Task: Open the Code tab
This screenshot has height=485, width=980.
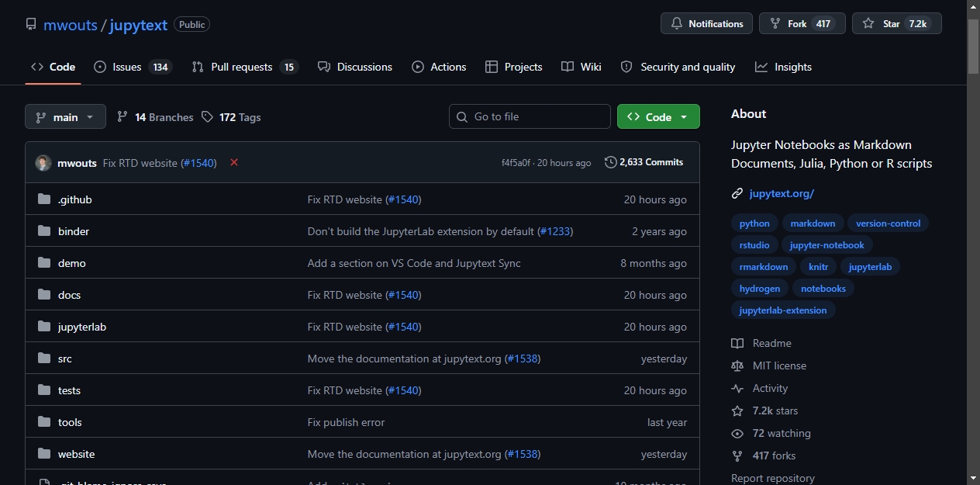Action: (x=53, y=67)
